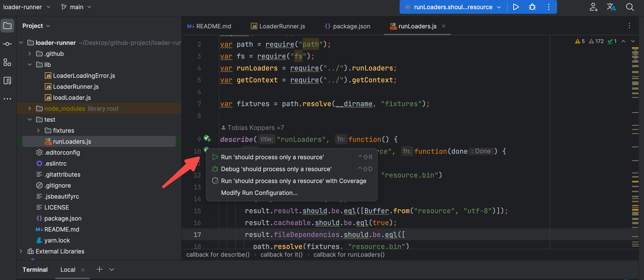The width and height of the screenshot is (644, 280).
Task: Click the add collaborator user icon
Action: [x=593, y=7]
